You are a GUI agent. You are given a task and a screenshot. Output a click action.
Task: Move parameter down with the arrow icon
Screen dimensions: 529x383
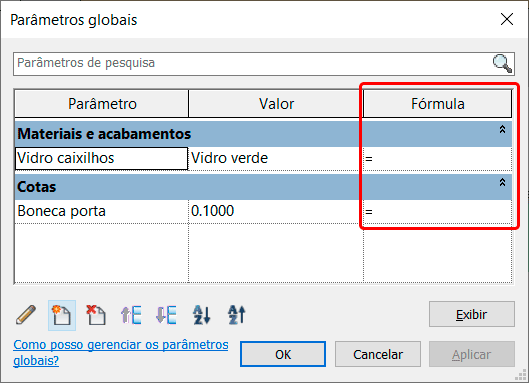[166, 315]
